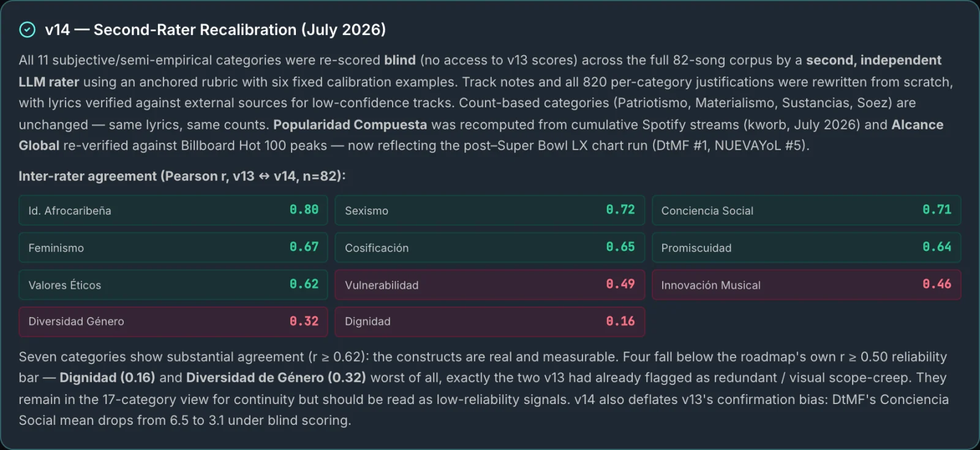Click the red Vulnerabilidad 0.49 card

pyautogui.click(x=490, y=285)
